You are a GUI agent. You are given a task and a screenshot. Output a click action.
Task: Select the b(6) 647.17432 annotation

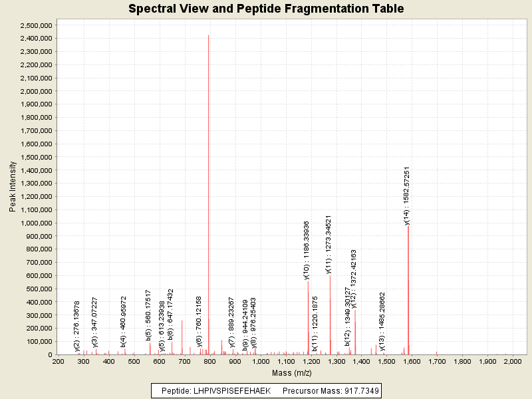(170, 315)
